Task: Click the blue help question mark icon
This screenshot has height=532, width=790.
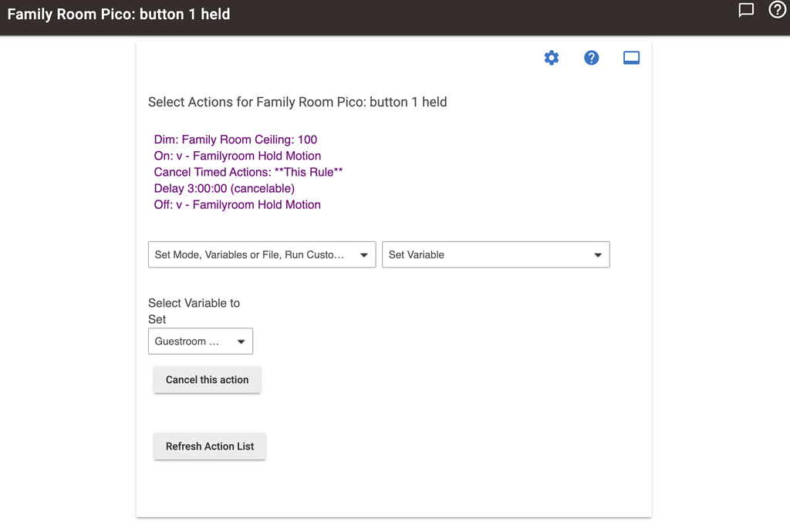Action: point(591,57)
